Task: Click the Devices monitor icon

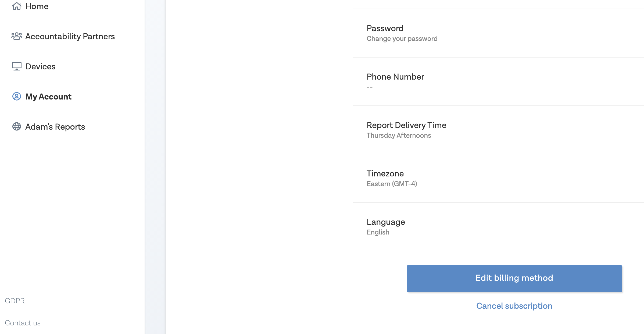Action: coord(16,66)
